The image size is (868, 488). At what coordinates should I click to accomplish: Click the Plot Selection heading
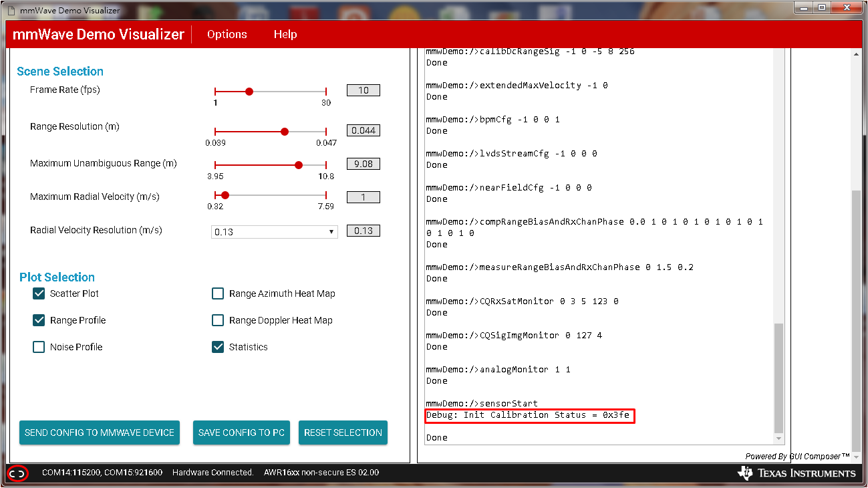[57, 277]
